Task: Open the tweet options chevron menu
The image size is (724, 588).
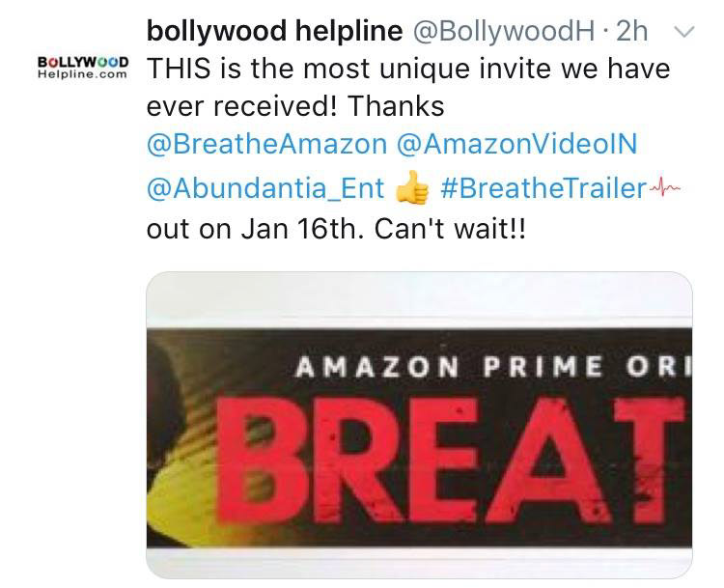Action: coord(683,32)
